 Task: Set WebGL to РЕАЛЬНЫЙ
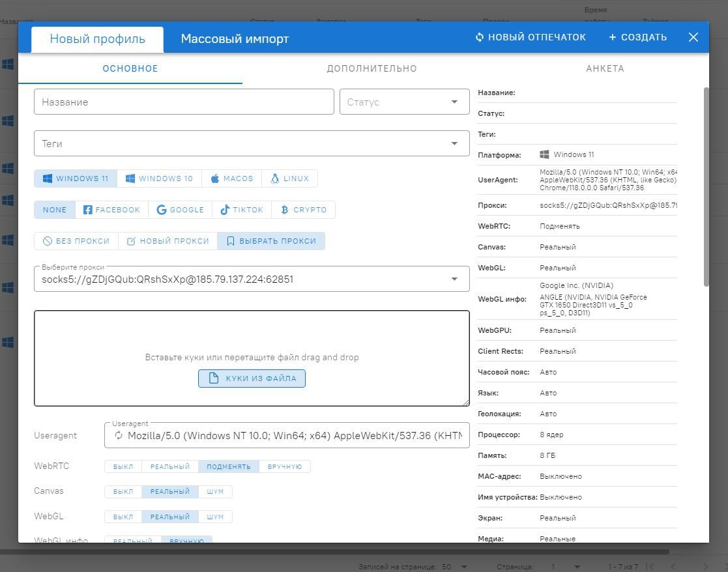[x=170, y=517]
